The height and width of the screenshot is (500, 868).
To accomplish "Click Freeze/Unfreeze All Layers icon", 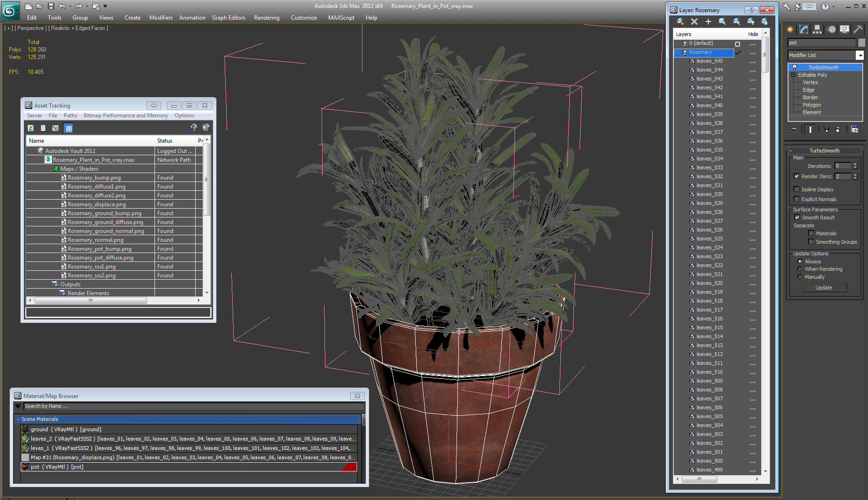I will coord(765,22).
